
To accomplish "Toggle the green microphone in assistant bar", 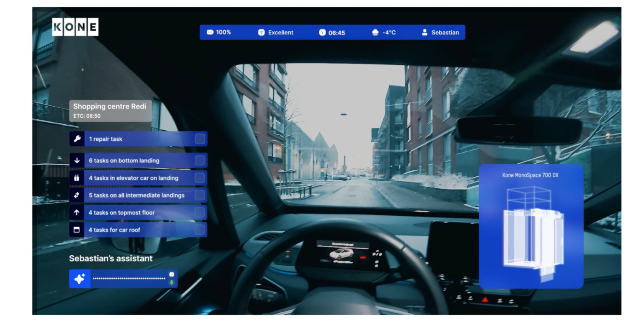I will click(172, 282).
